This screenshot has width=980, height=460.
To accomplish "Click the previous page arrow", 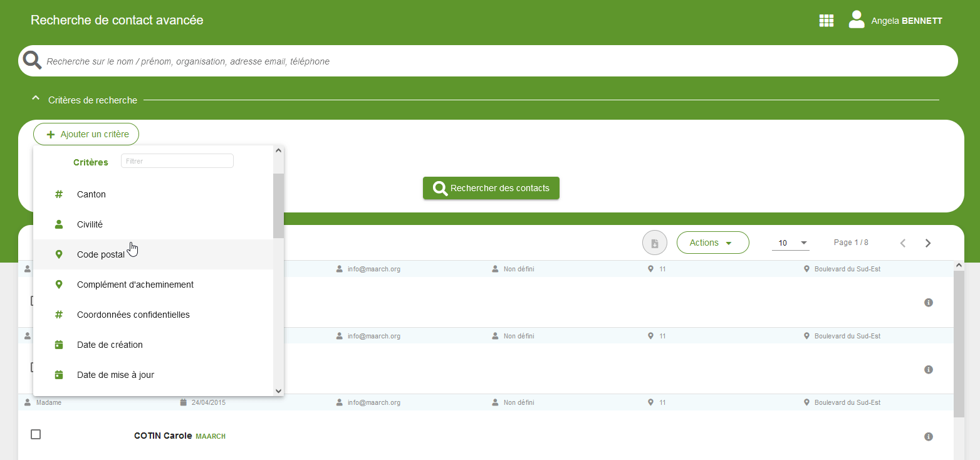I will click(903, 243).
